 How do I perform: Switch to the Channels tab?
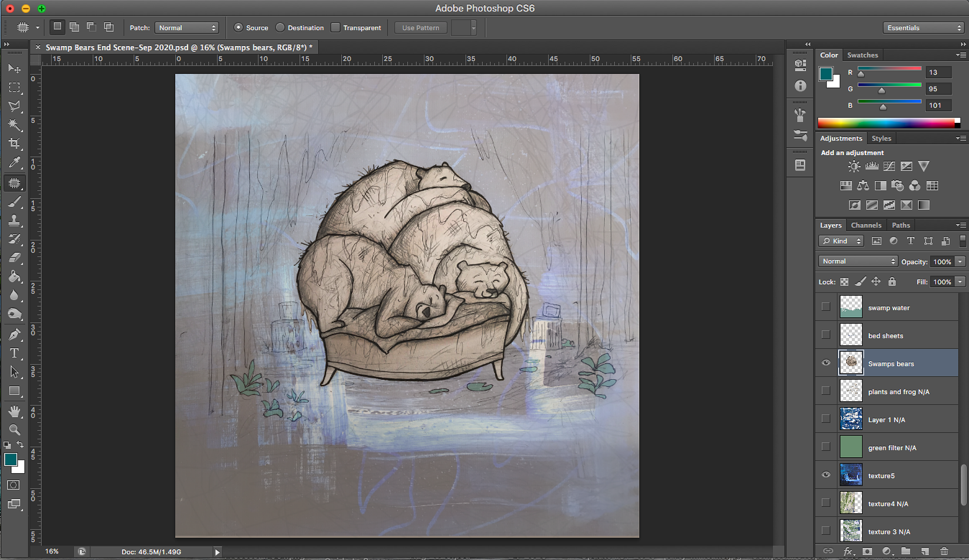point(866,225)
